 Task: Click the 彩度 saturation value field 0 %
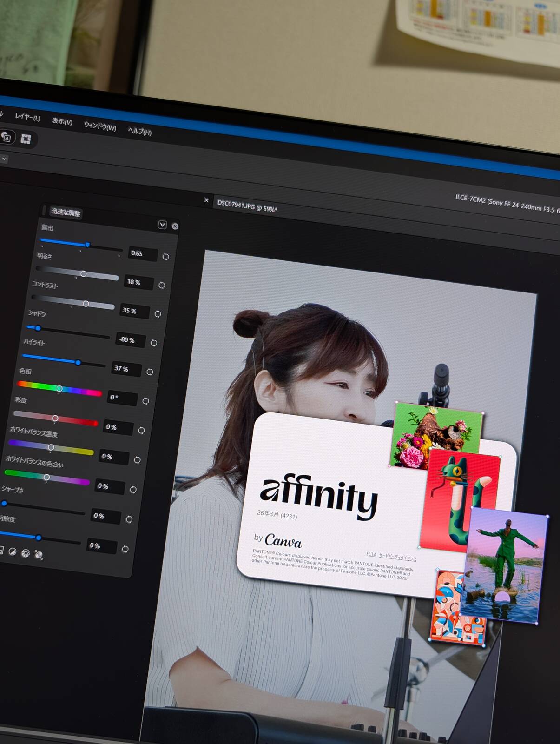[x=118, y=427]
